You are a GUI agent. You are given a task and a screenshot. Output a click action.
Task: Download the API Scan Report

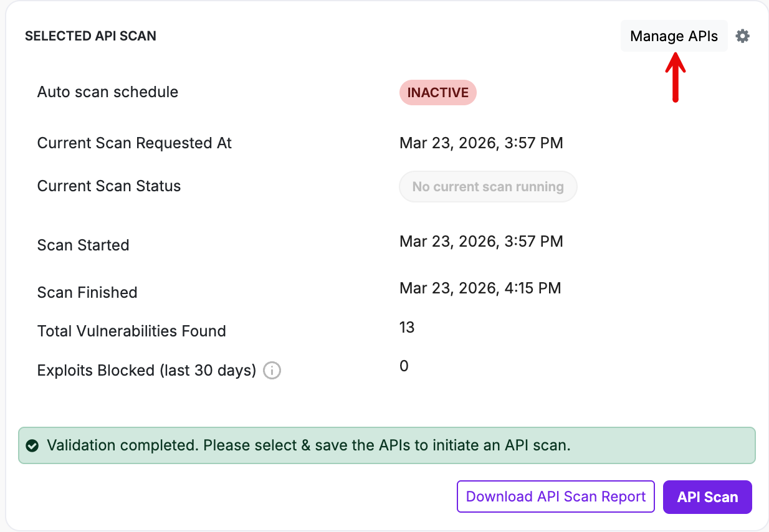[x=555, y=496]
